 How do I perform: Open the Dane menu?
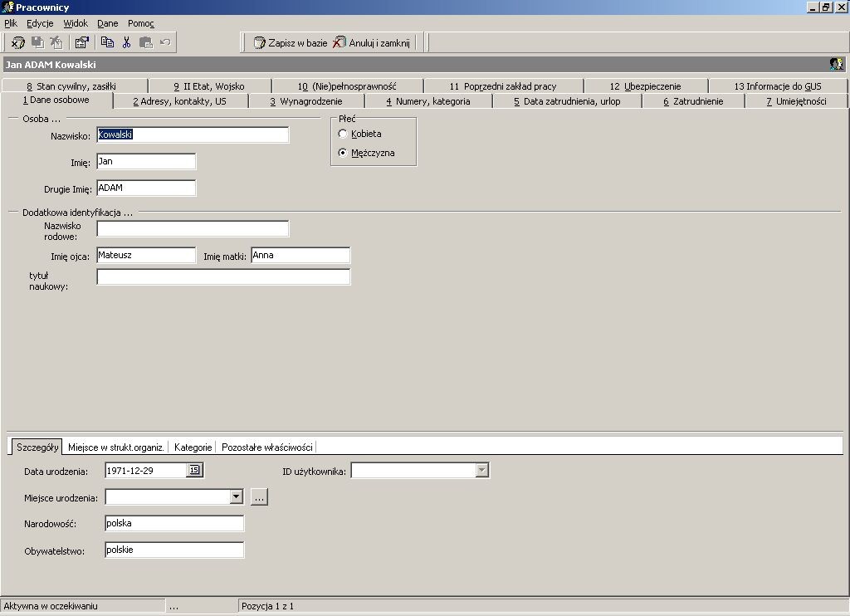(108, 23)
